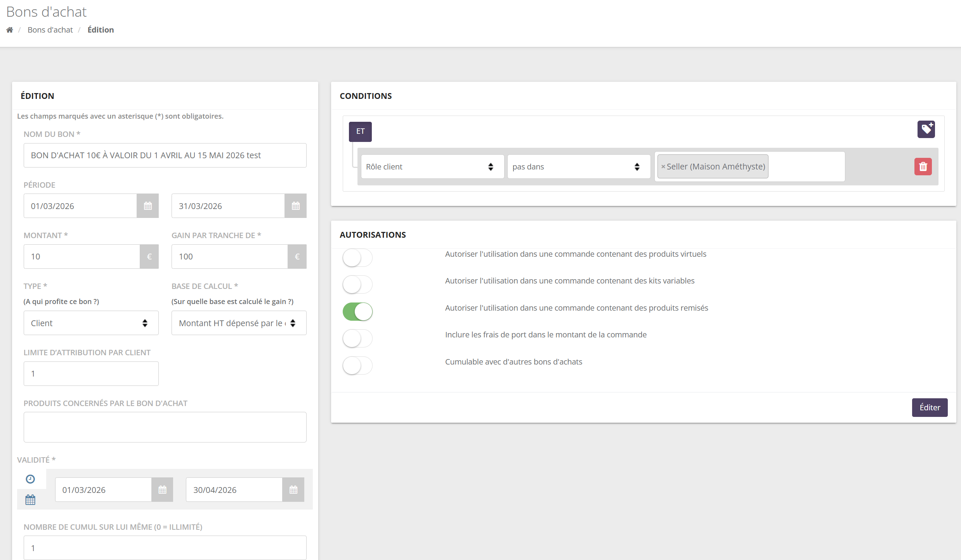
Task: Click the validity start date 01/03/2026 field
Action: click(x=103, y=490)
